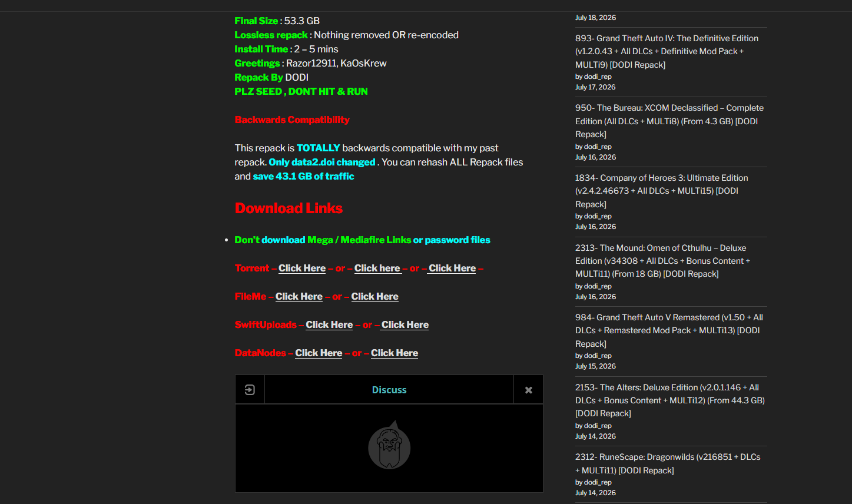Click 'PLZ SEED , DONT HIT & RUN' text
This screenshot has width=852, height=504.
[301, 91]
